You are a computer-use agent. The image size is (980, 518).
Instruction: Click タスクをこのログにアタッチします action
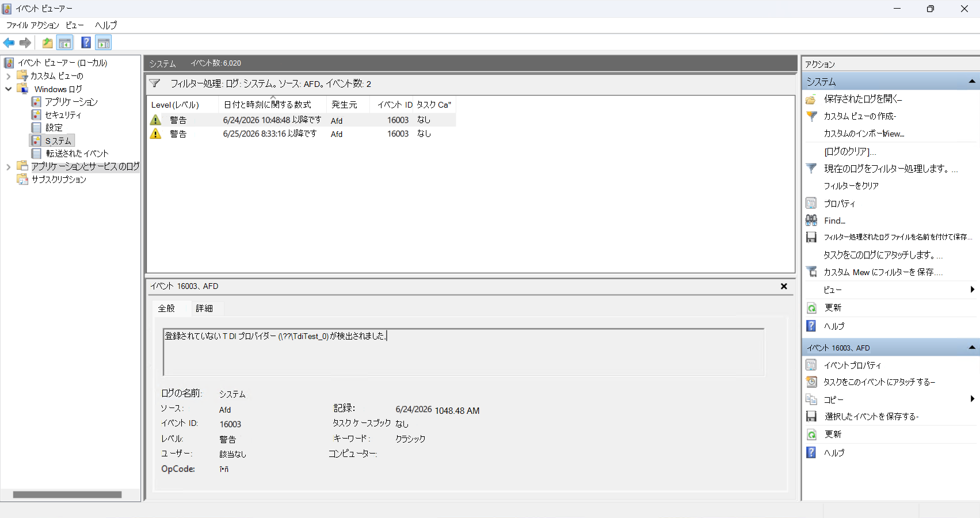883,255
